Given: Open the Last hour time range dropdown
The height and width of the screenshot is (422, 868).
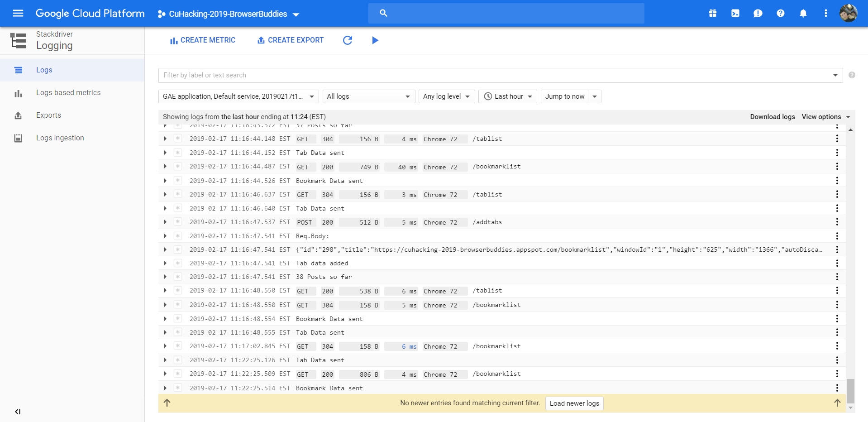Looking at the screenshot, I should [508, 96].
